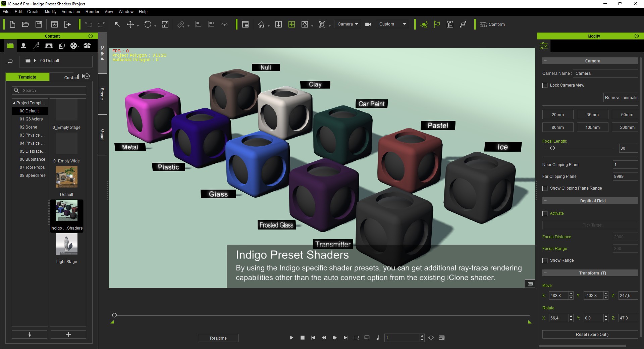Viewport: 644px width, 349px height.
Task: Open the Media film-reel category in Content
Action: pyautogui.click(x=74, y=46)
